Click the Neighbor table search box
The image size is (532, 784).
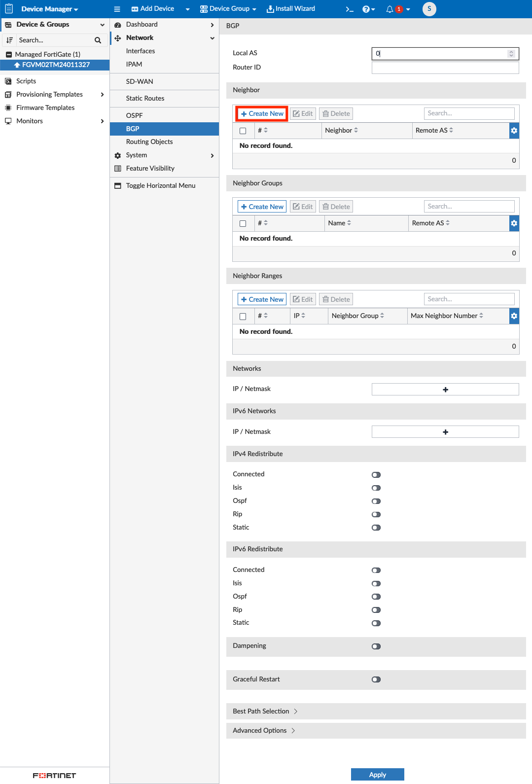469,113
